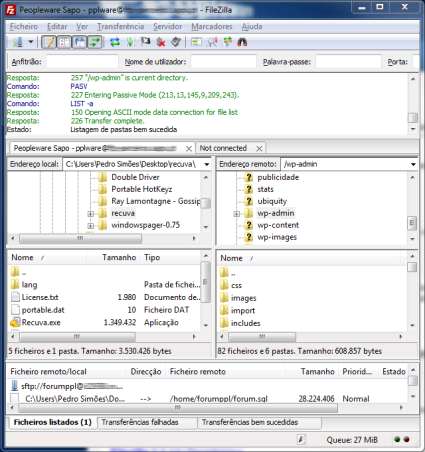425x452 pixels.
Task: Switch to Ficheiros listados (1) tab
Action: (52, 422)
